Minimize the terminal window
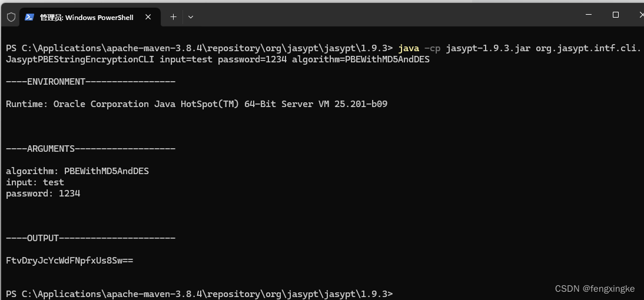Image resolution: width=644 pixels, height=300 pixels. (x=589, y=15)
